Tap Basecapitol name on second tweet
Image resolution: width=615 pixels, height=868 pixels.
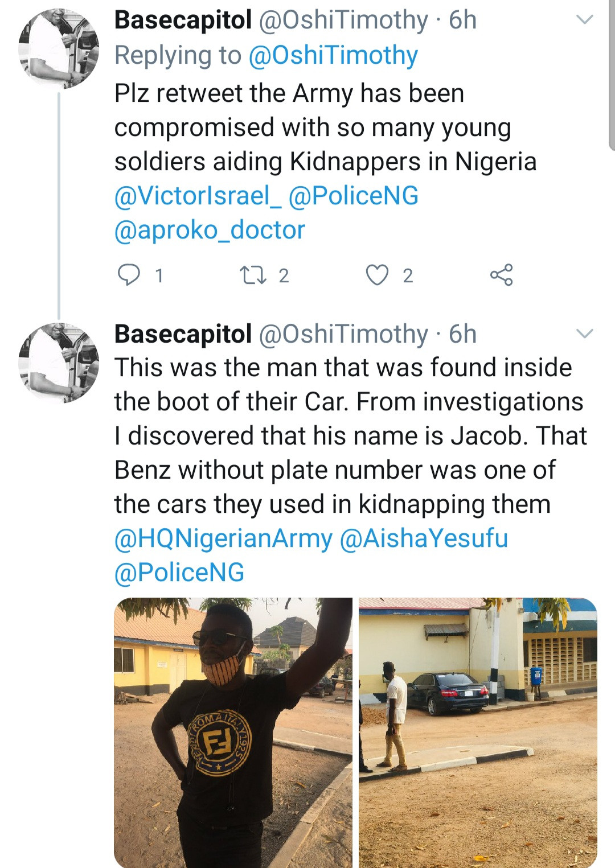coord(183,334)
